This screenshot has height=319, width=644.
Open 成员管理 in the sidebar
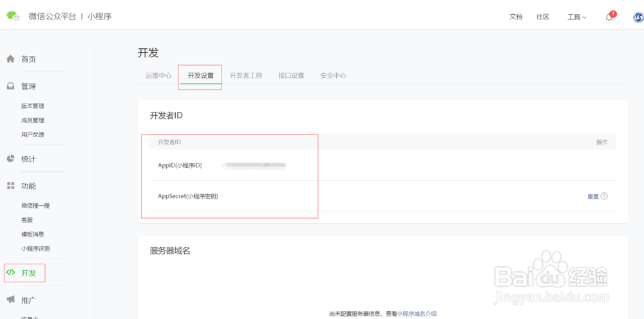[x=32, y=120]
